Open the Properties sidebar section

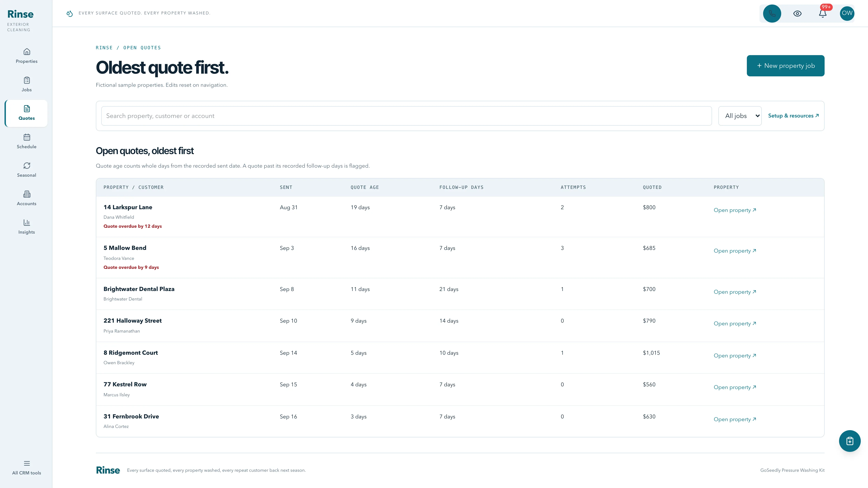pyautogui.click(x=27, y=56)
